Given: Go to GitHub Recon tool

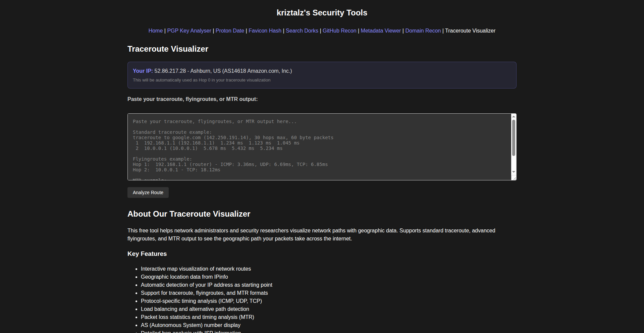Looking at the screenshot, I should click(x=339, y=31).
